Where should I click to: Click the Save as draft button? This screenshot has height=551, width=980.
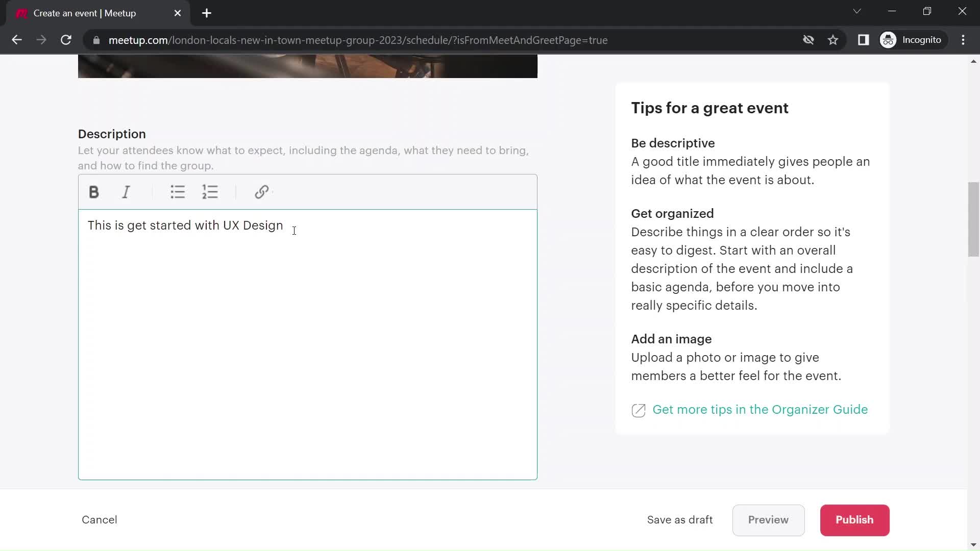pos(680,520)
